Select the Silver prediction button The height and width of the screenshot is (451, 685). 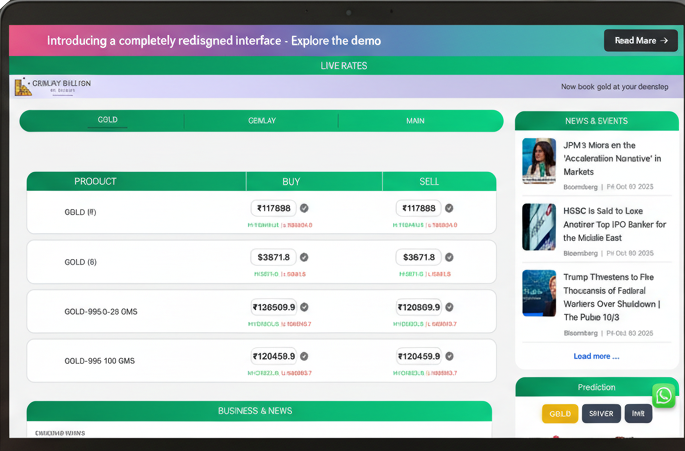click(x=600, y=413)
